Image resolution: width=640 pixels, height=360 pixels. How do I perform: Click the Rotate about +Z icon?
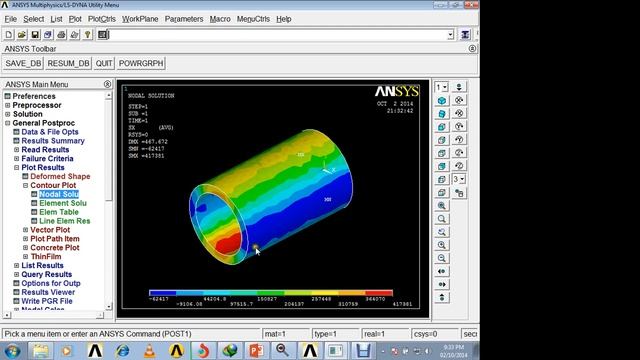[x=459, y=153]
